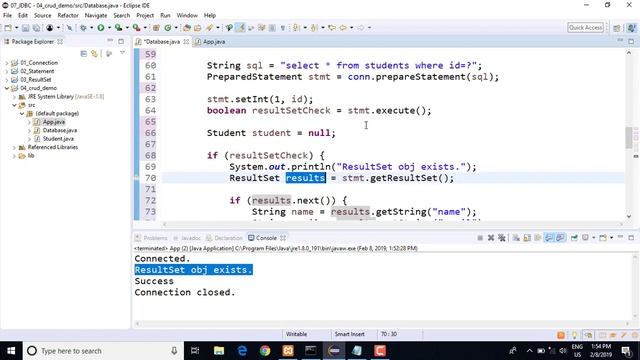Open the Run button dropdown arrow
Viewport: 640px width, 360px height.
pyautogui.click(x=109, y=28)
